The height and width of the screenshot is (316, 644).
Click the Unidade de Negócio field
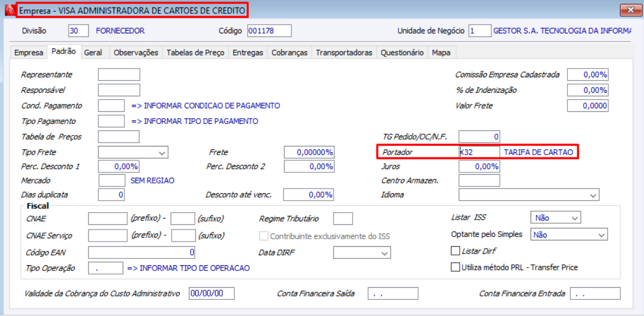480,31
